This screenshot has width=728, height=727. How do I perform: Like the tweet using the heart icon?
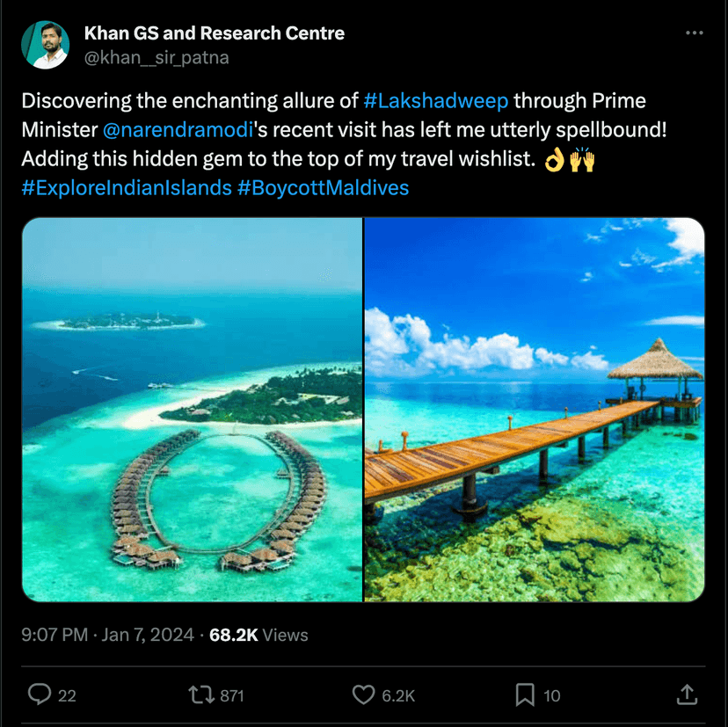362,695
